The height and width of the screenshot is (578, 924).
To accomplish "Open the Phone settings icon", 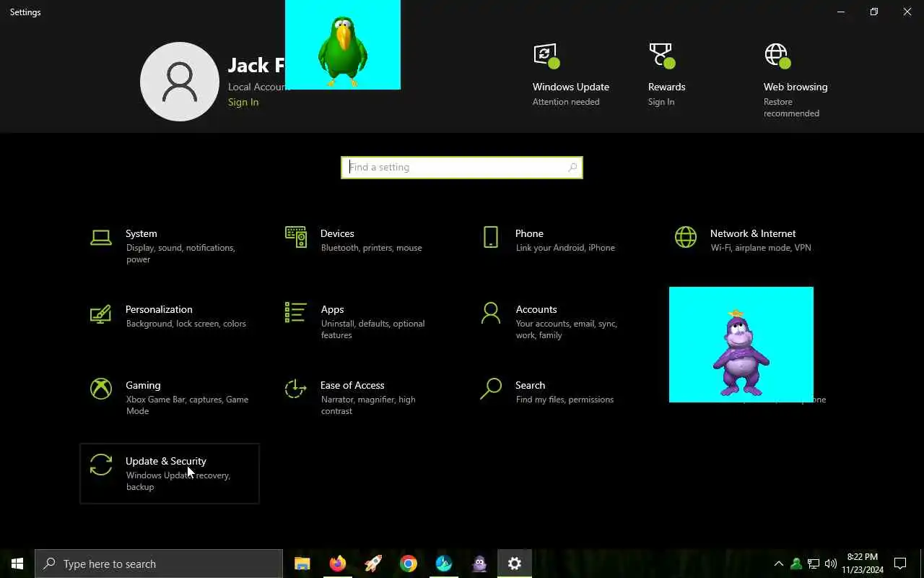I will (491, 237).
